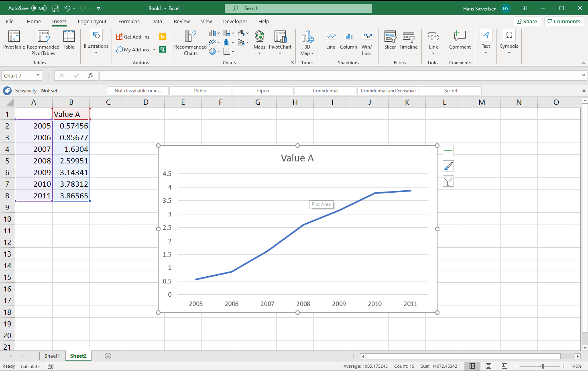Switch to Page Break Preview

[504, 366]
